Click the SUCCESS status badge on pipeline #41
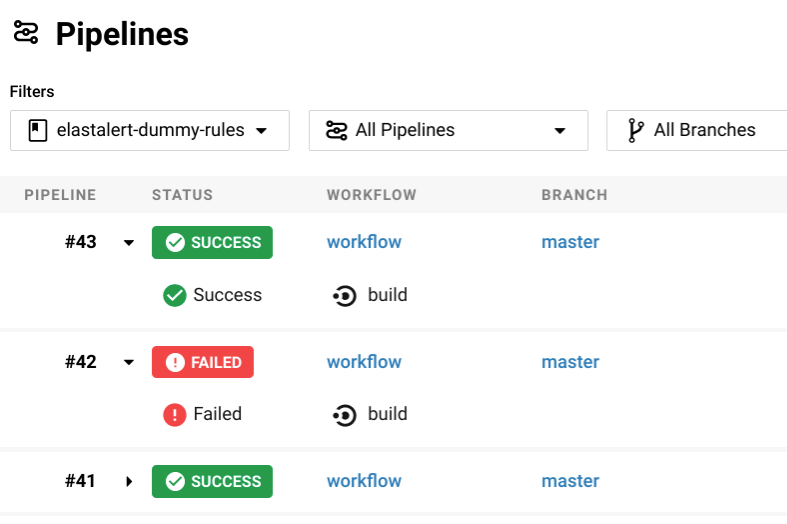 [x=212, y=481]
